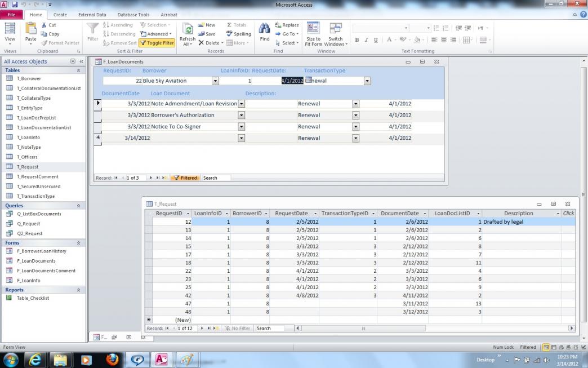Click Remove Sort
588x368 pixels.
tap(119, 43)
